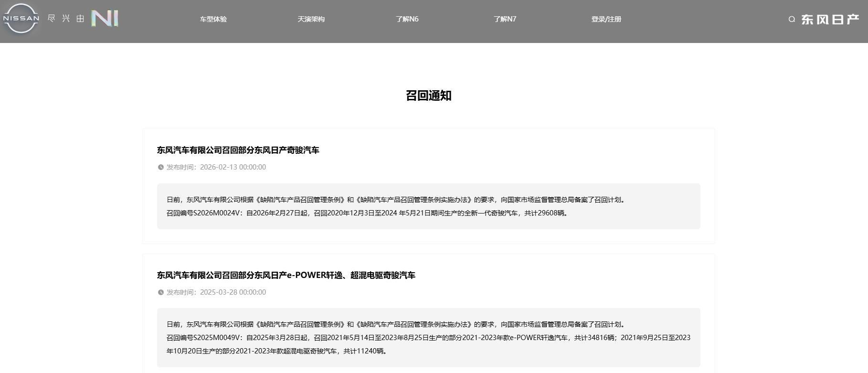
Task: Click clock icon beside 2026-02-13 publish time
Action: 161,167
